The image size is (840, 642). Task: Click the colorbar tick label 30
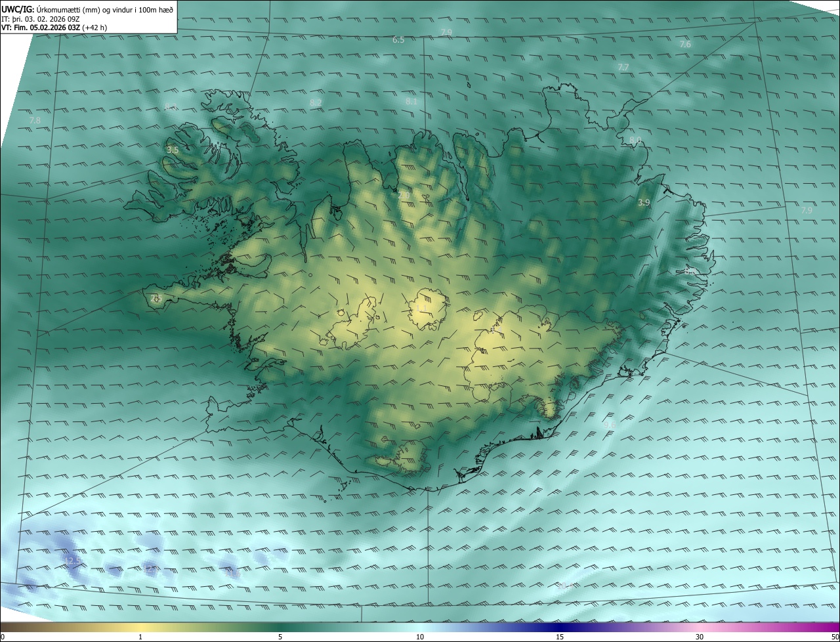[700, 637]
